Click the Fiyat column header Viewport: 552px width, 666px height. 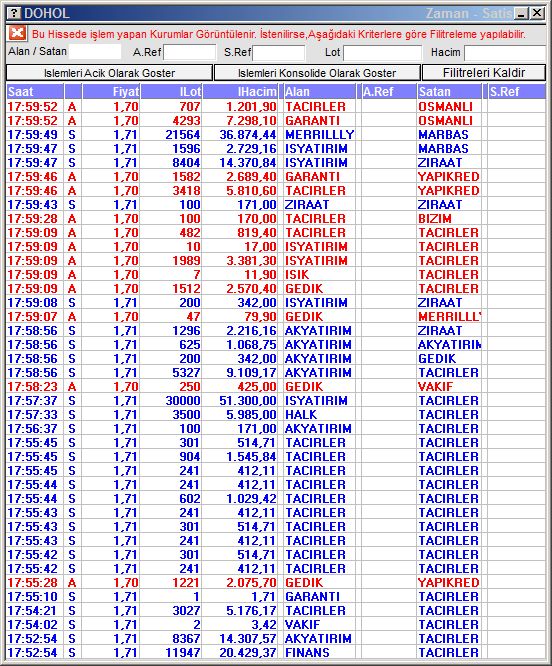click(x=111, y=92)
